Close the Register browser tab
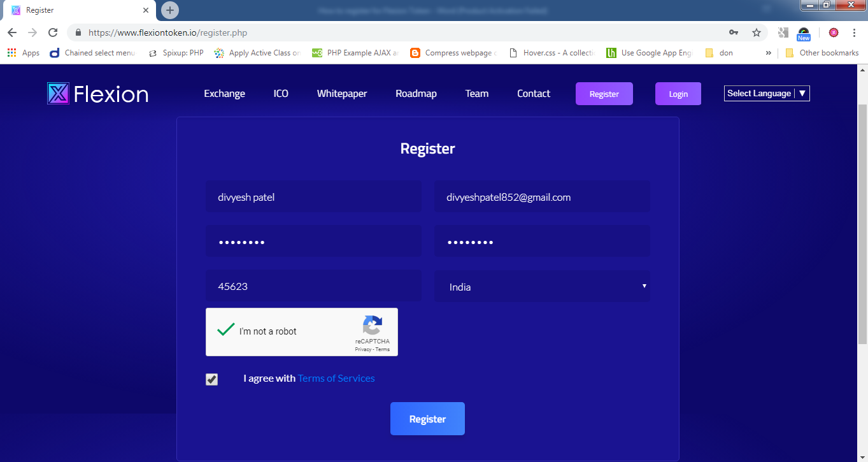The height and width of the screenshot is (462, 868). (x=146, y=10)
